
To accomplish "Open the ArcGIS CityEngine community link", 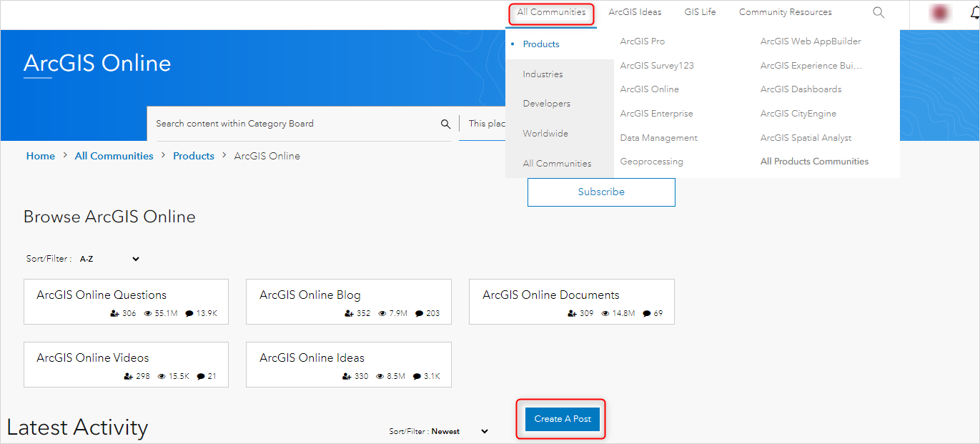I will click(x=798, y=114).
